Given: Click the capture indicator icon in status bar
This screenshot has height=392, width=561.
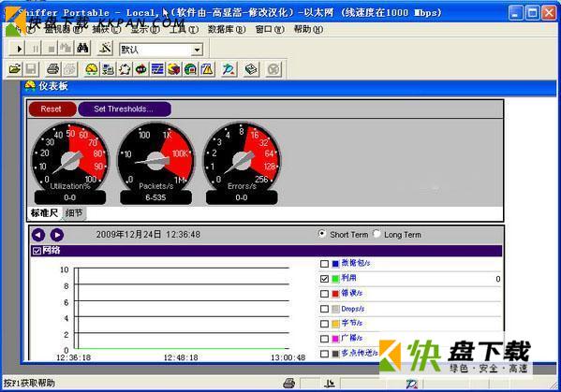Looking at the screenshot, I should [412, 385].
